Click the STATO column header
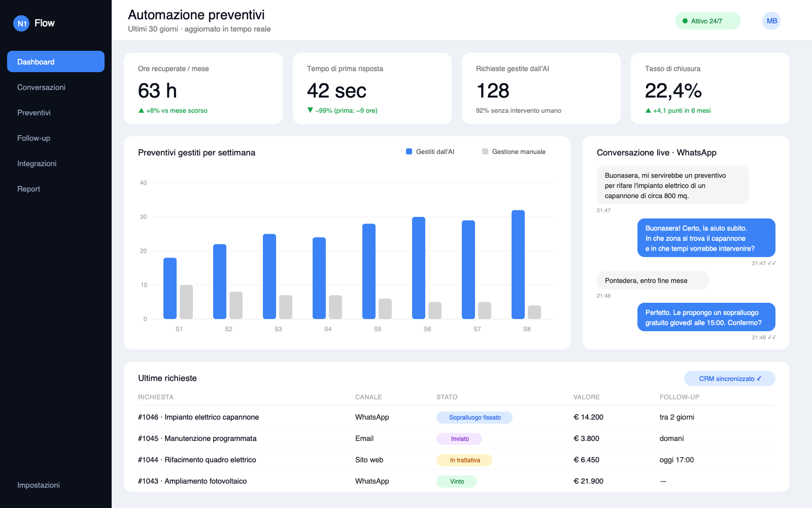Screen dimensions: 812x508 pos(447,397)
